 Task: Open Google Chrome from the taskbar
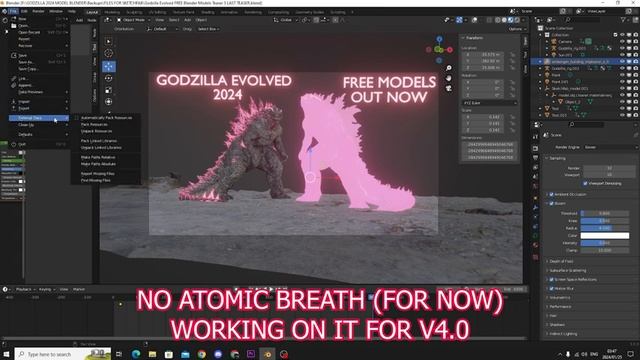202,354
